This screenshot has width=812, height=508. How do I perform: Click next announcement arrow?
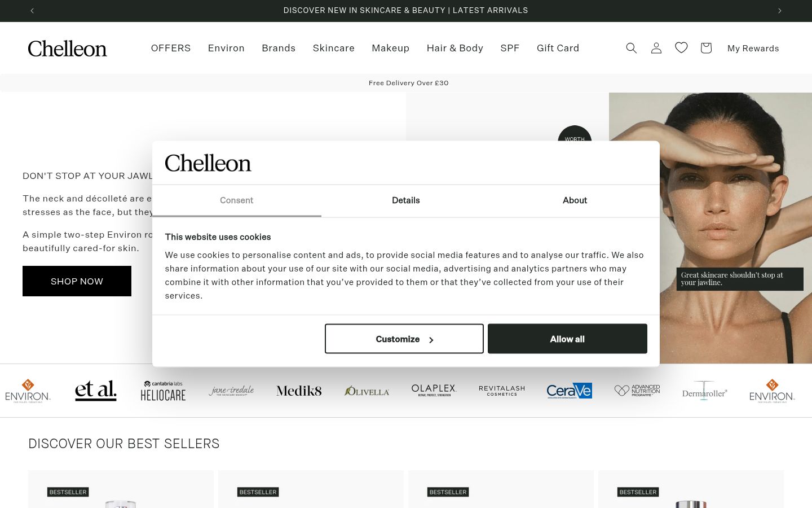tap(780, 11)
